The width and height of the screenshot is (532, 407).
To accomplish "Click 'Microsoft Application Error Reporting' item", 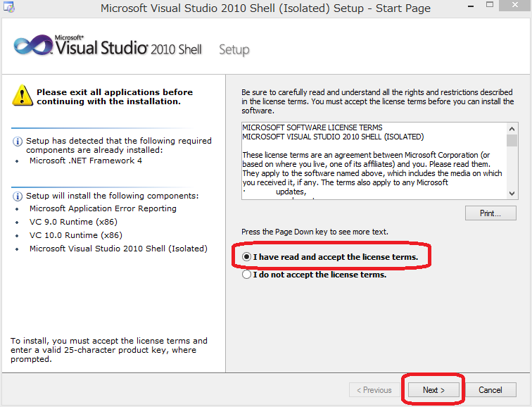I will tap(103, 208).
